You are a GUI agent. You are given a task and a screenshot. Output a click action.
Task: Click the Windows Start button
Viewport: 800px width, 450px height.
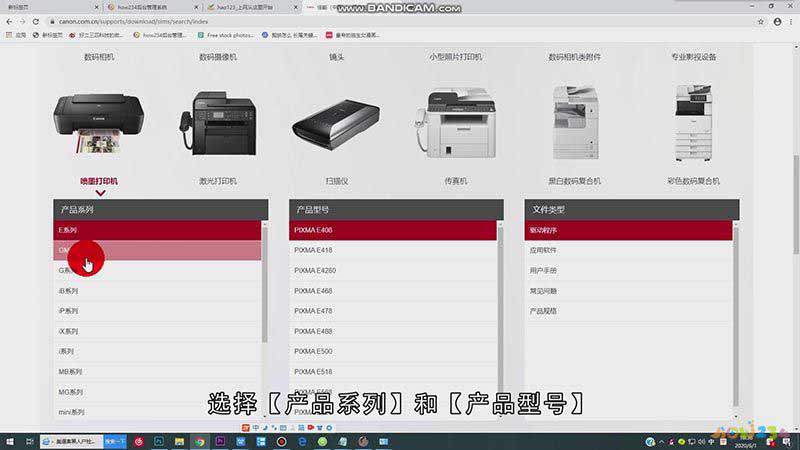pos(9,440)
